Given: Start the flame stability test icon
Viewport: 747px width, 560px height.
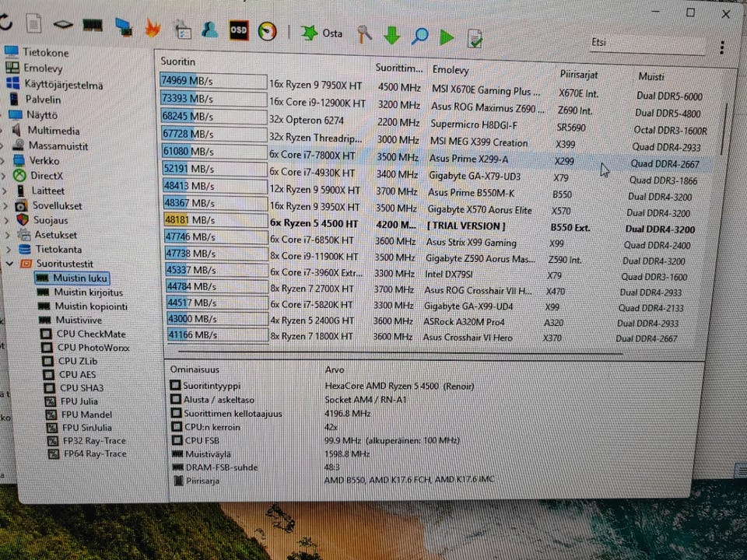Looking at the screenshot, I should [153, 28].
